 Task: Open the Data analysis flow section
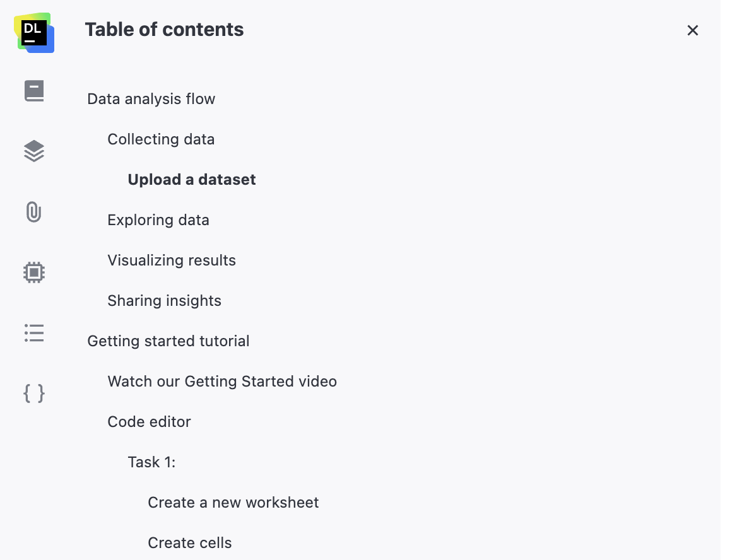click(x=151, y=98)
